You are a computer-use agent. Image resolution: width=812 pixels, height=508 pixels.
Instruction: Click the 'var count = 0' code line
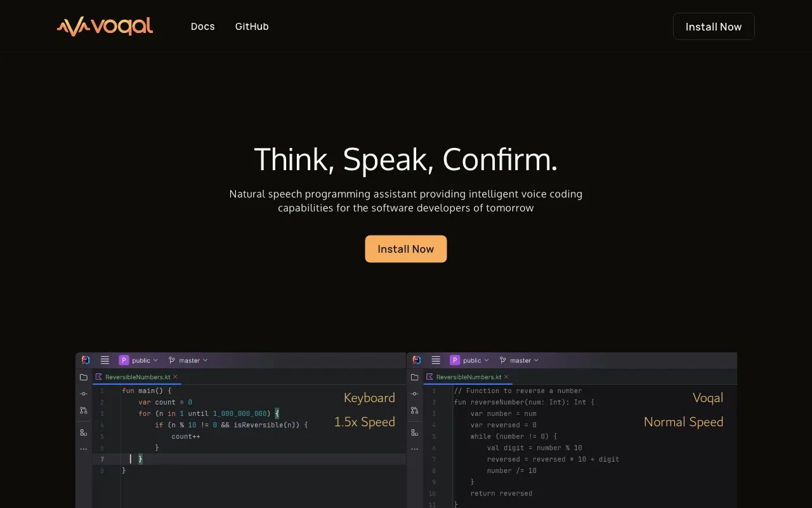165,402
